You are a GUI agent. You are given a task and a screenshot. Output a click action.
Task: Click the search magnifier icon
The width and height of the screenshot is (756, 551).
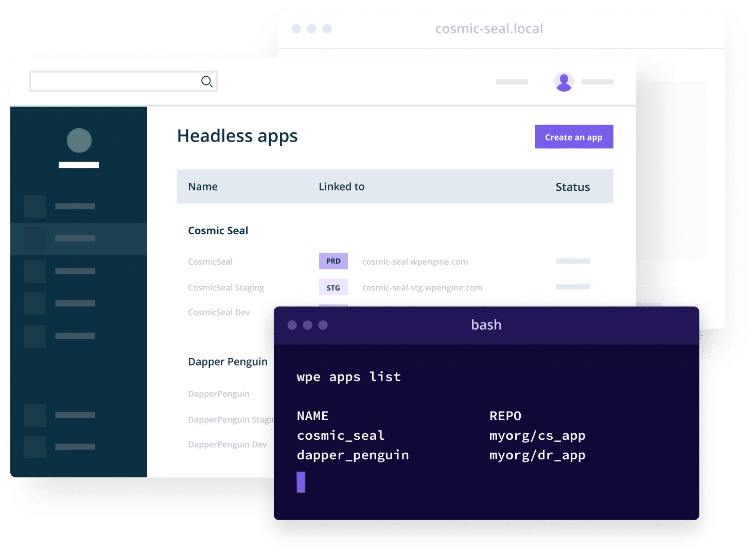206,81
